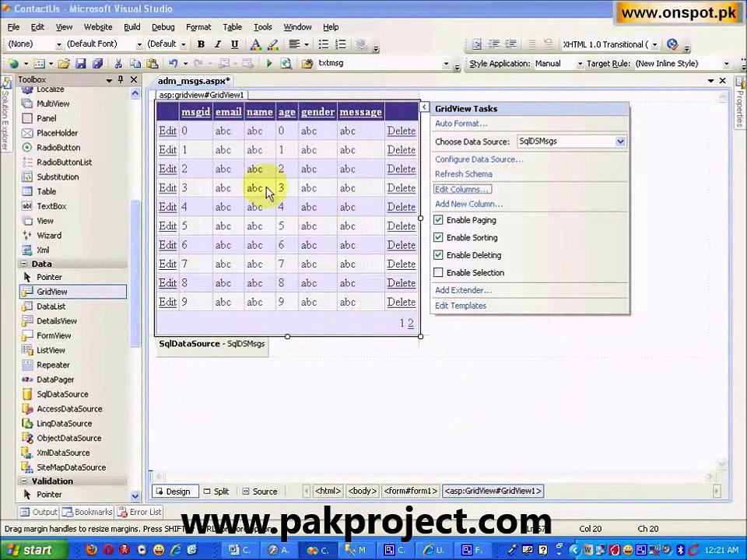The width and height of the screenshot is (747, 560).
Task: Click the Undo arrow icon
Action: tap(173, 63)
